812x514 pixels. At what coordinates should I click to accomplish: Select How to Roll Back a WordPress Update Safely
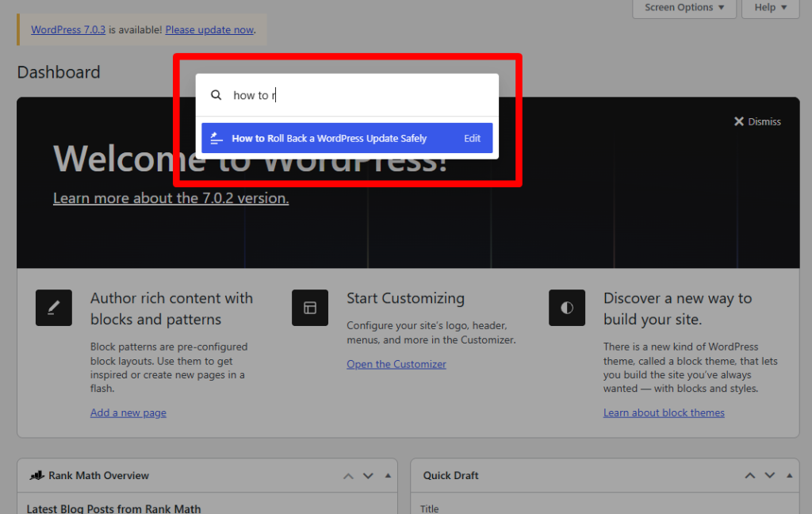[347, 138]
